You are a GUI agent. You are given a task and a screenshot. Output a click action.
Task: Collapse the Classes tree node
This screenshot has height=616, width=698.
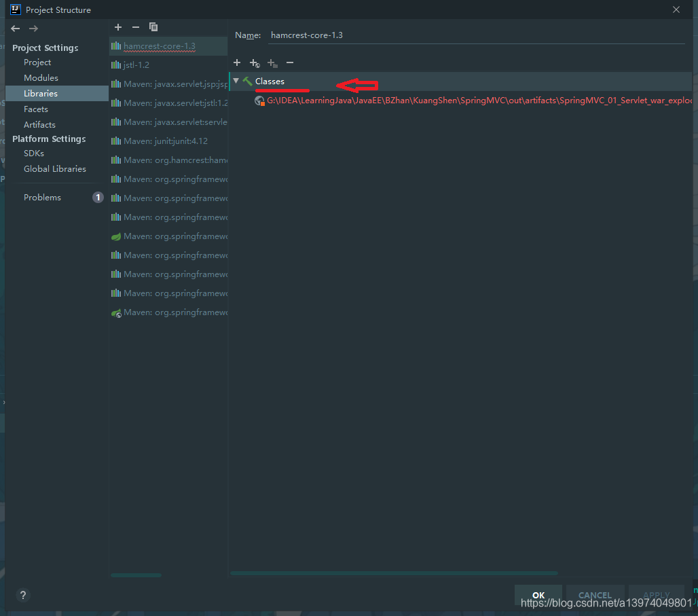[236, 81]
